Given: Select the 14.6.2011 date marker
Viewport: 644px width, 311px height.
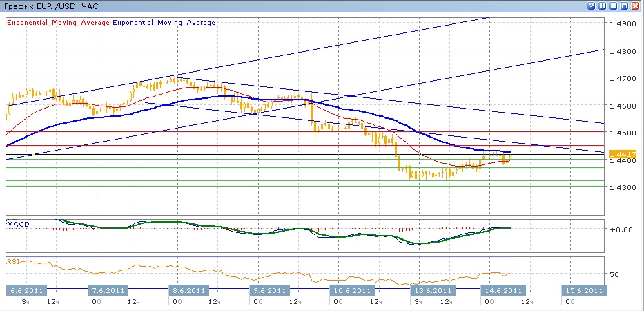Looking at the screenshot, I should point(502,290).
